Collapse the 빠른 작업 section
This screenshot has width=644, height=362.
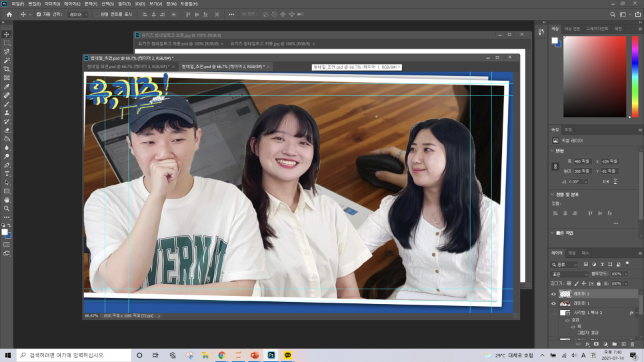[x=553, y=233]
